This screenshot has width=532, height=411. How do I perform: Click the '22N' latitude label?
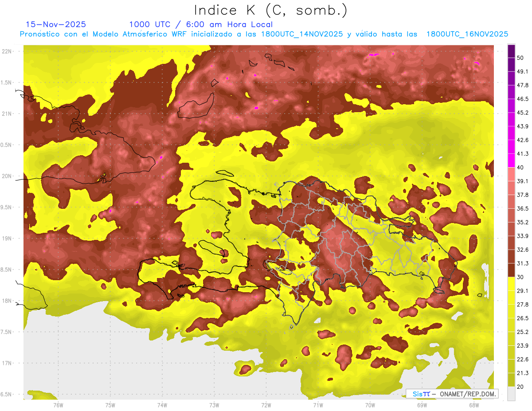click(8, 51)
